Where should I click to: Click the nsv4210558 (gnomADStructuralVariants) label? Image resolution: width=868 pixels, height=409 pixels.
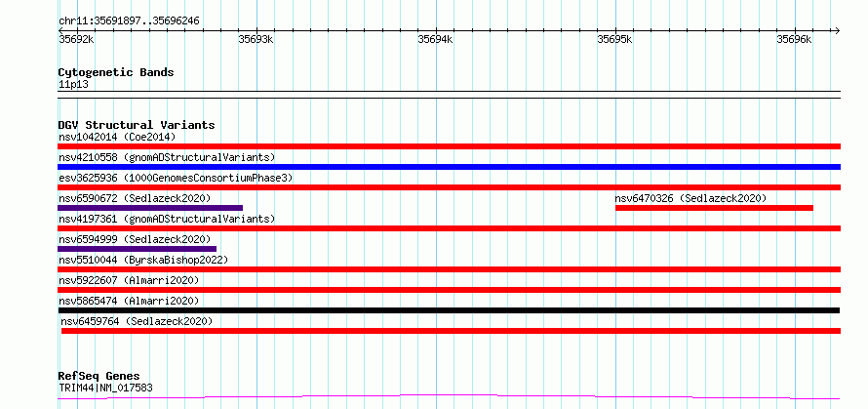tap(167, 157)
